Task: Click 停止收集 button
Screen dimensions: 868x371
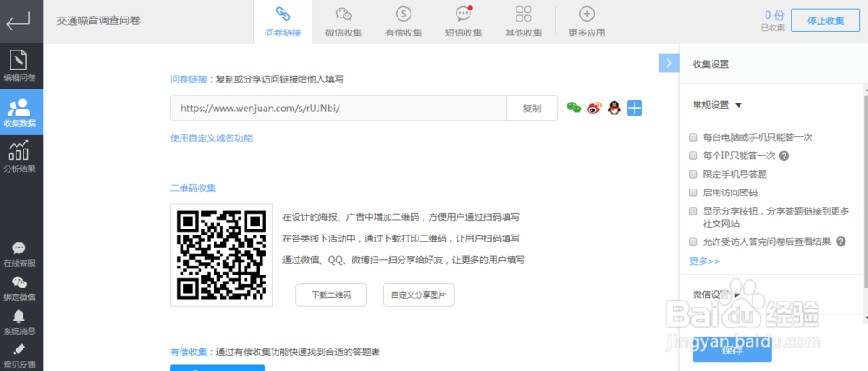Action: coord(825,21)
